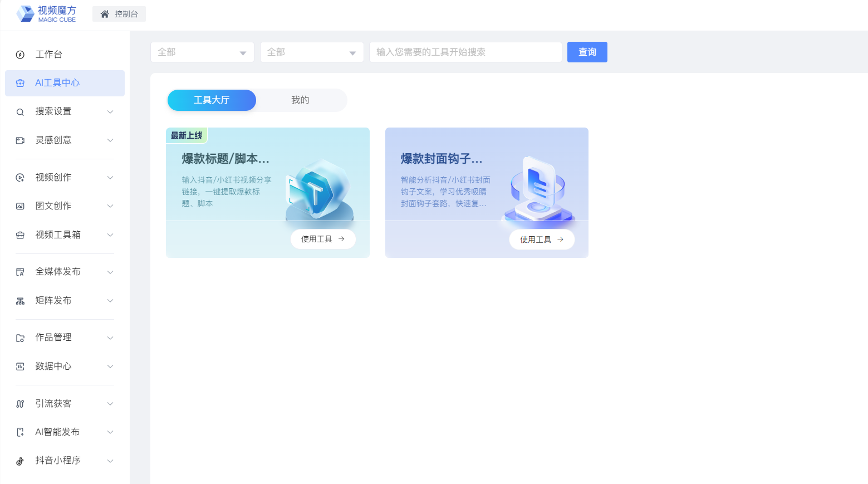Click 使用工具 on 爆款标题/脚本 card
Viewport: 868px width, 484px height.
click(323, 239)
